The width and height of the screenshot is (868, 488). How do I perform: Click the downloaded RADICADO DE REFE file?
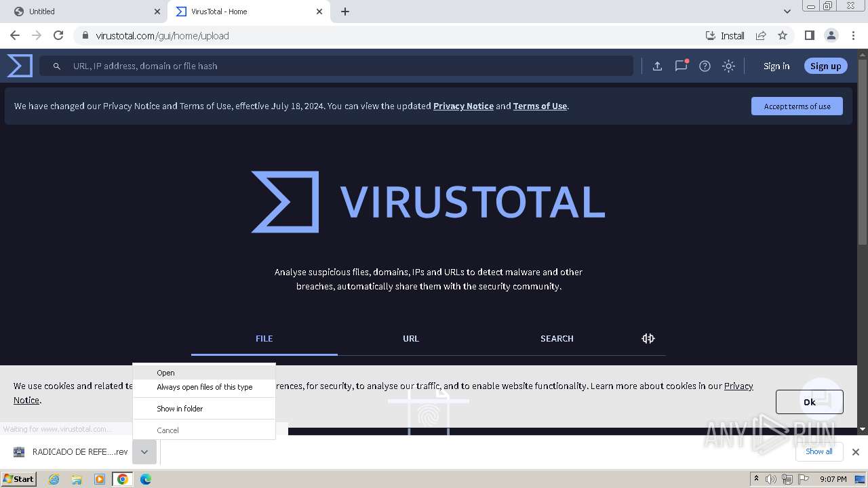(x=71, y=452)
